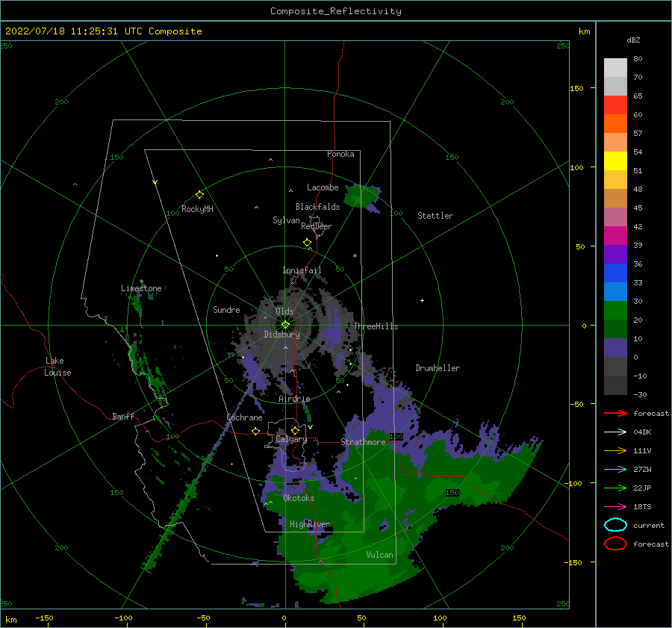Select the yellow diamond marker beside RockyMH
Viewport: 672px width, 628px height.
tap(199, 195)
